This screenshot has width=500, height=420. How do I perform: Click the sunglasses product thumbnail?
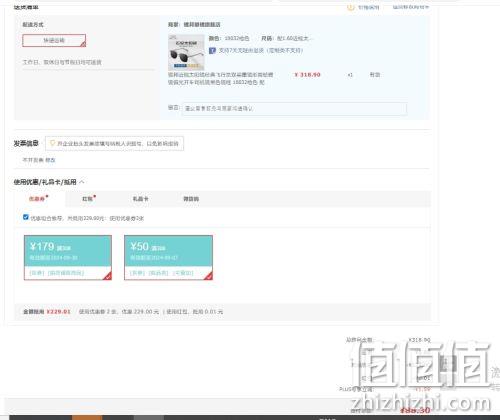(x=186, y=52)
